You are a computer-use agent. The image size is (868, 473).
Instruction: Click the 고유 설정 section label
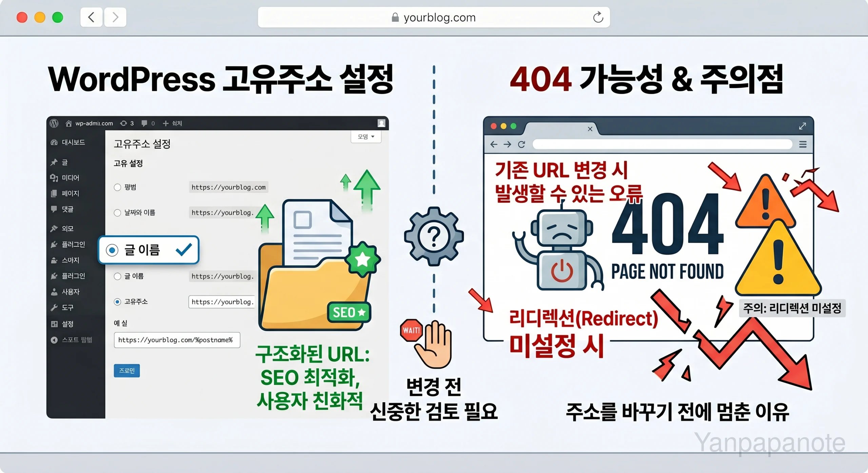[128, 164]
